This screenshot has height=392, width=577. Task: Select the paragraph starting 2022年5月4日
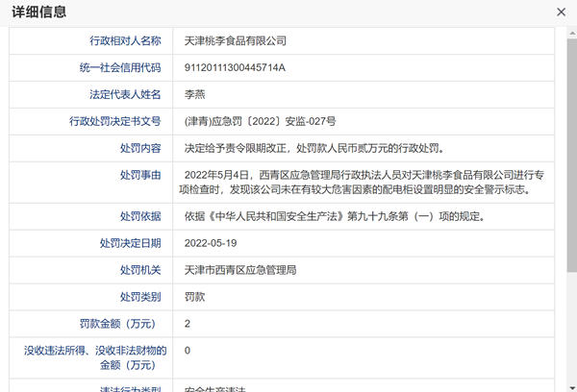click(x=362, y=183)
